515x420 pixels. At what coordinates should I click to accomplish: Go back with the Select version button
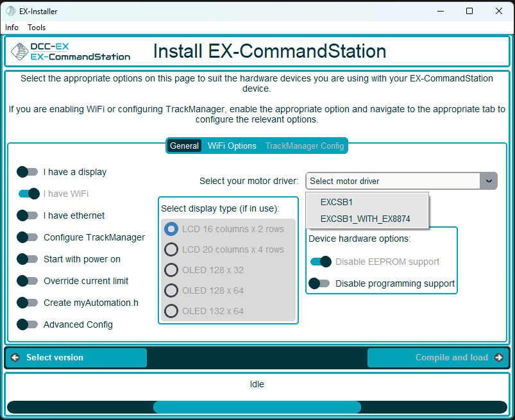click(76, 357)
